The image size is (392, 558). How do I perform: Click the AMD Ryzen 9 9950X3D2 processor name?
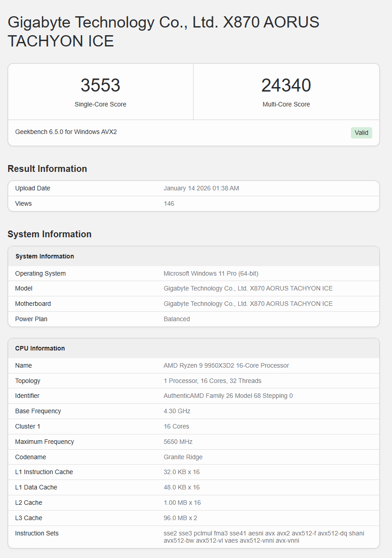(x=226, y=365)
